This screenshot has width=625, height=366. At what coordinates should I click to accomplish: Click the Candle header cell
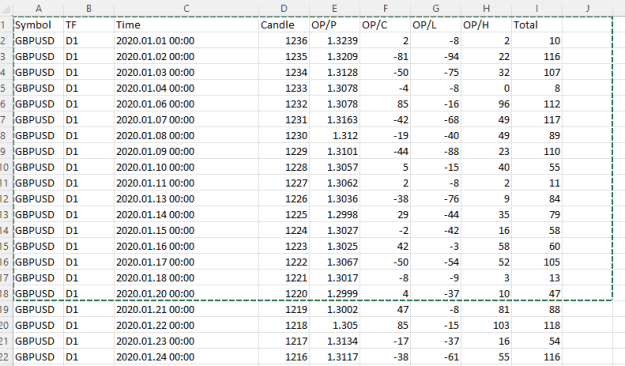point(284,25)
